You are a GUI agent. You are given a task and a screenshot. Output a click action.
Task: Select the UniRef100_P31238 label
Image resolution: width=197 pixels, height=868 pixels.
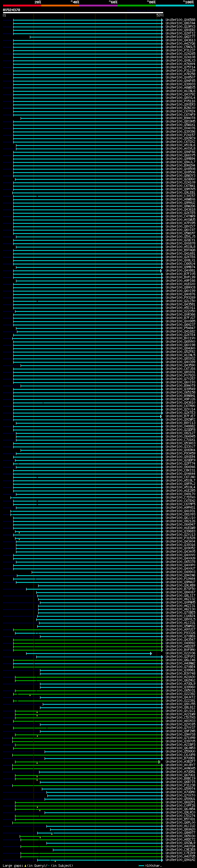coord(180,785)
